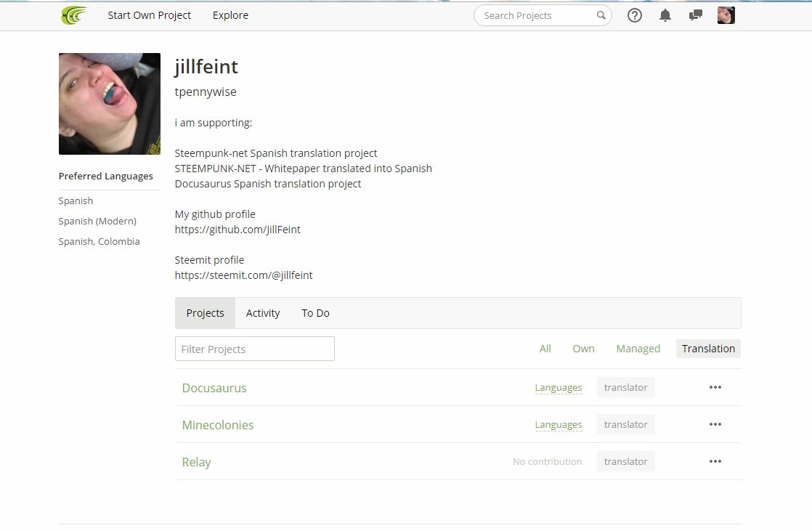
Task: Open the Explore menu item
Action: (x=230, y=15)
